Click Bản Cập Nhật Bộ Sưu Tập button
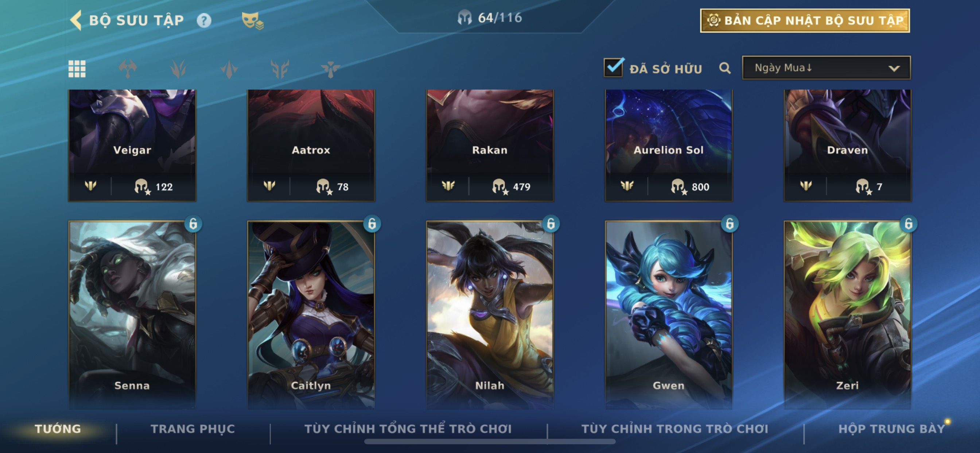 point(805,20)
